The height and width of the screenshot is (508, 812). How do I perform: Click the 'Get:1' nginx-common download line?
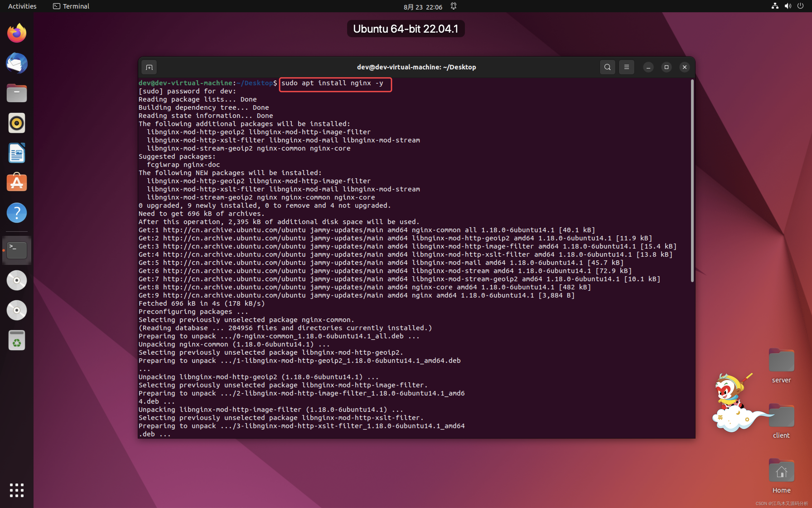coord(367,230)
